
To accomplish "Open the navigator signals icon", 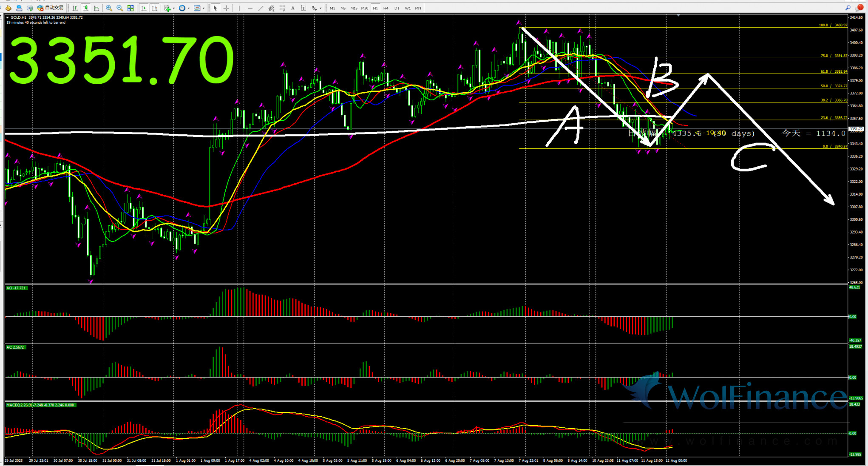I will click(x=30, y=8).
